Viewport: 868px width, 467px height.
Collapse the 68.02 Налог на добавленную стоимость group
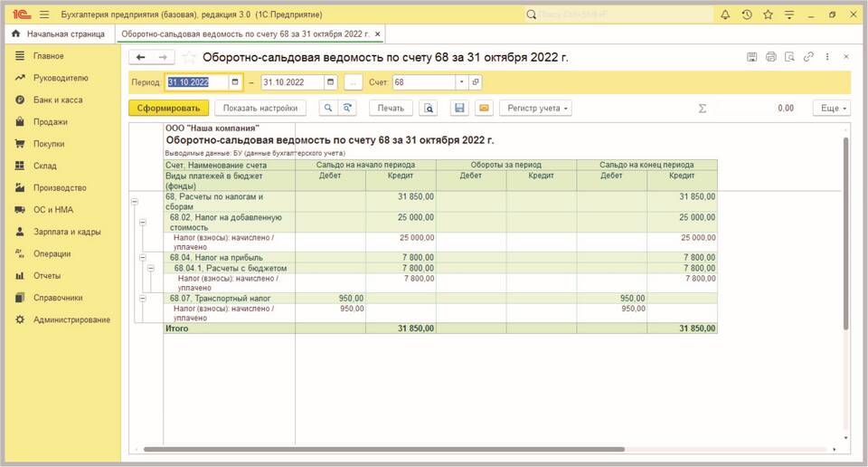coord(142,222)
